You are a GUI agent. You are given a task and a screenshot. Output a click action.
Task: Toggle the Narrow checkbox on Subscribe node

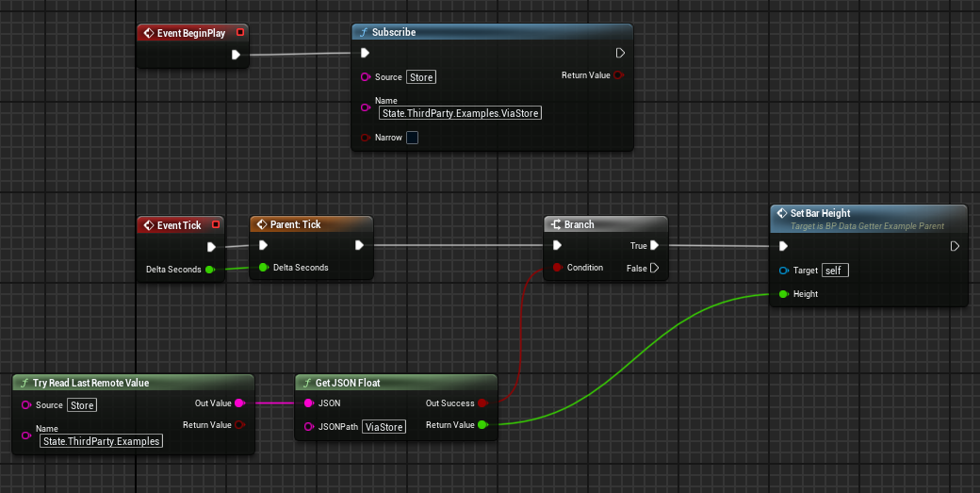412,138
